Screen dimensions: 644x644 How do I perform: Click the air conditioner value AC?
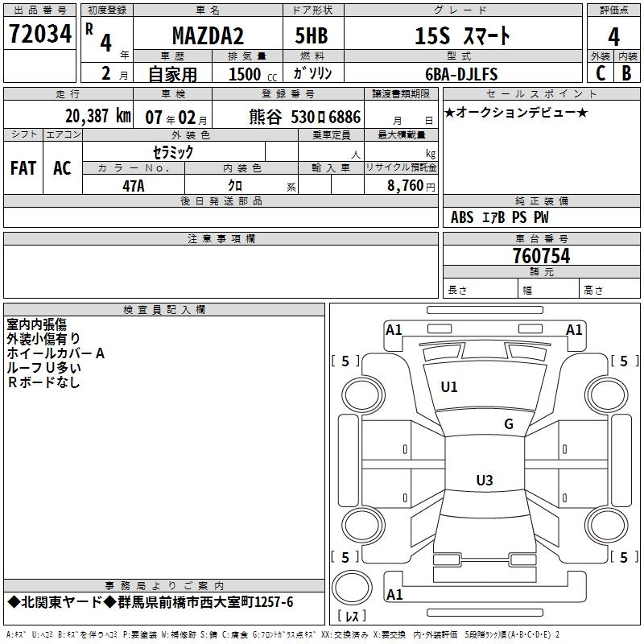62,168
